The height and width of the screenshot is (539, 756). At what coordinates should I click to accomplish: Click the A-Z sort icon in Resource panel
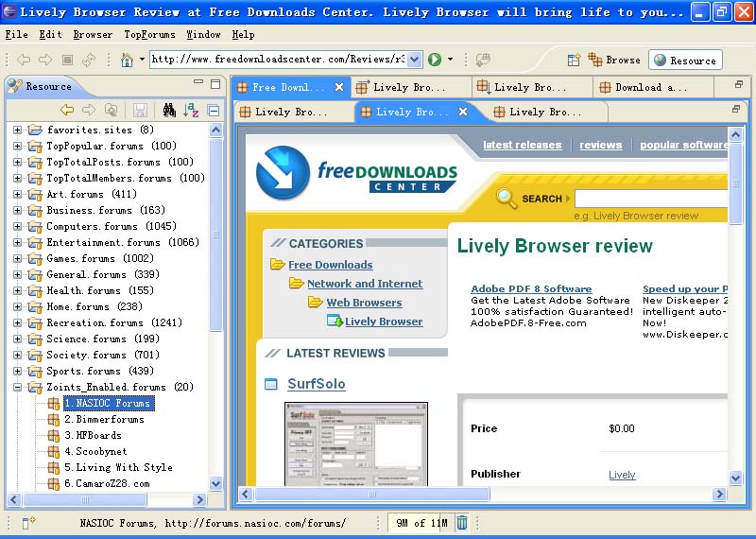click(191, 110)
